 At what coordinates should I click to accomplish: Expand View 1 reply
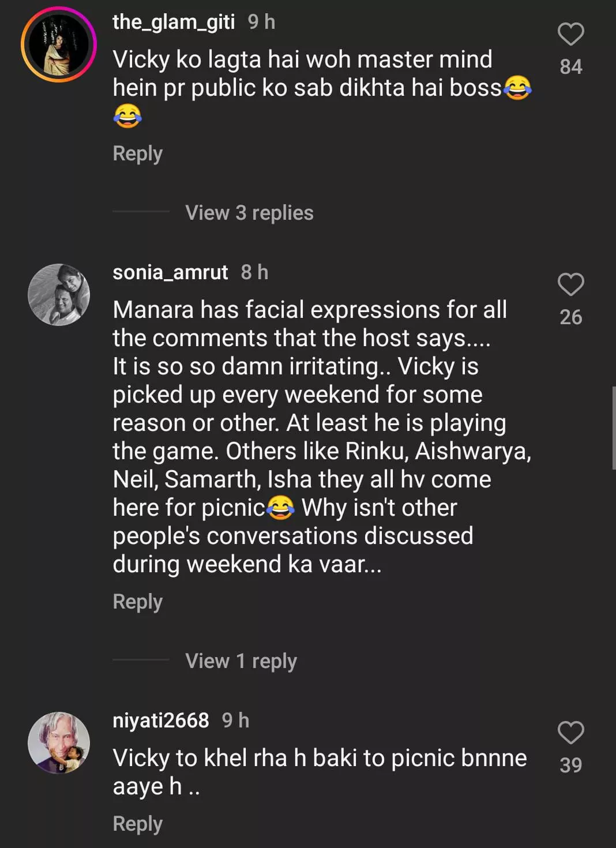pos(241,661)
